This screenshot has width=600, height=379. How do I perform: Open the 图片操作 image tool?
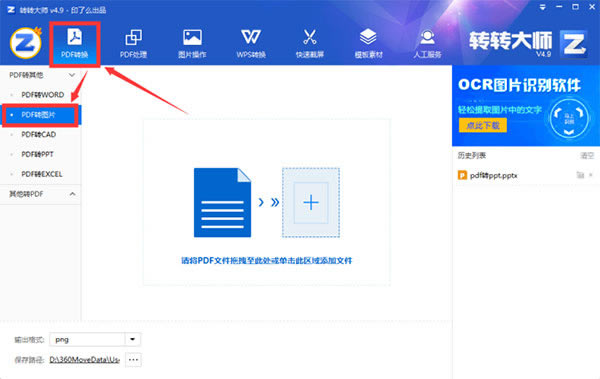tap(192, 44)
